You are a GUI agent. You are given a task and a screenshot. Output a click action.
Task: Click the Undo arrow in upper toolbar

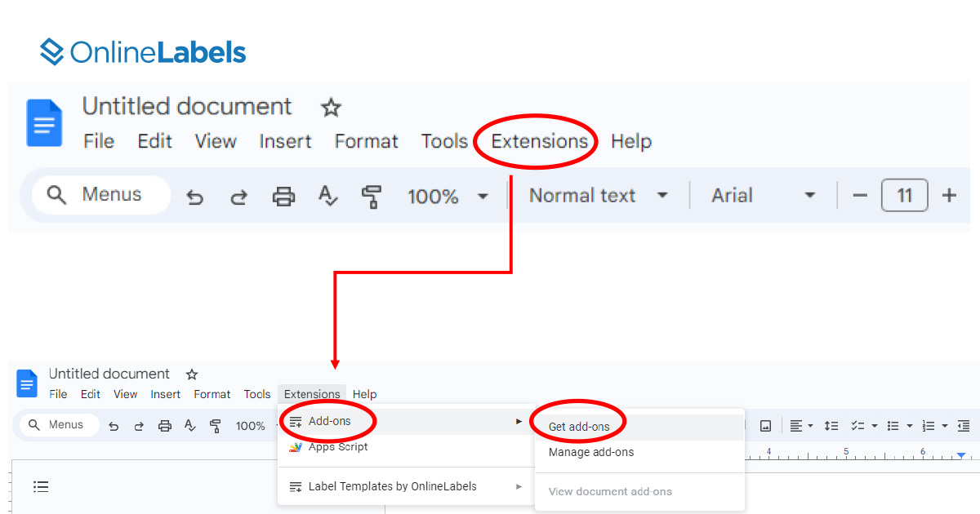pos(194,197)
